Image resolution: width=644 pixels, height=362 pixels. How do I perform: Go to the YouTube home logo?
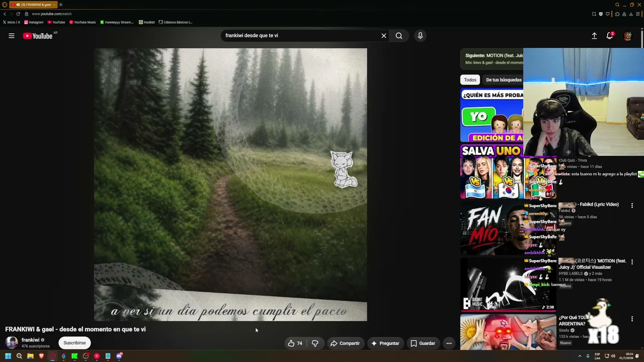[x=38, y=36]
